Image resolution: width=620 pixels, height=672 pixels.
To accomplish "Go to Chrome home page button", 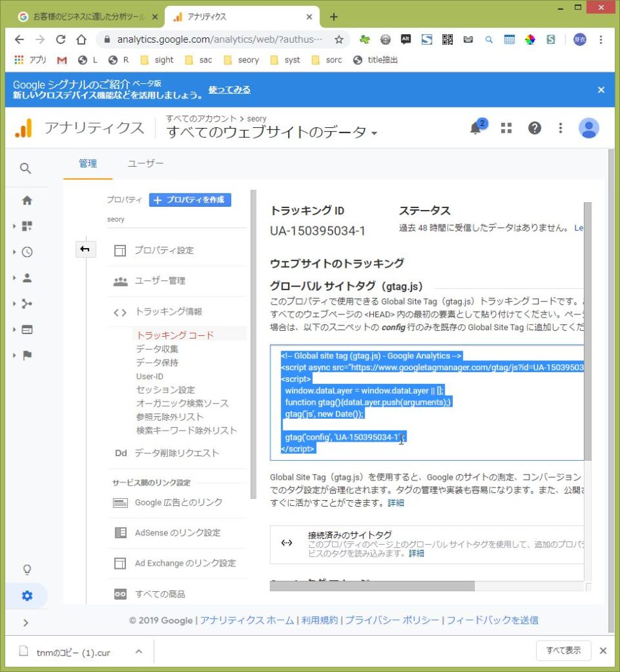I will click(x=81, y=39).
